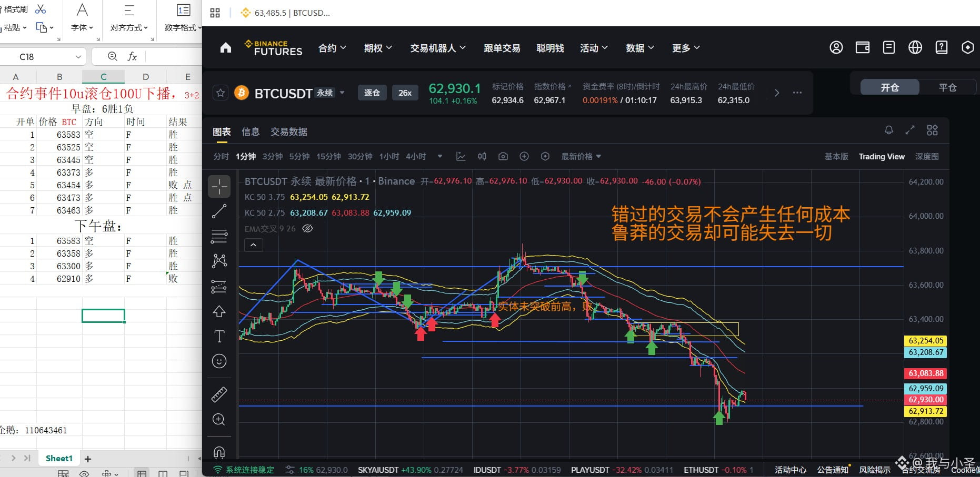Open the 活动中心 activity center link
The height and width of the screenshot is (477, 980).
(790, 470)
